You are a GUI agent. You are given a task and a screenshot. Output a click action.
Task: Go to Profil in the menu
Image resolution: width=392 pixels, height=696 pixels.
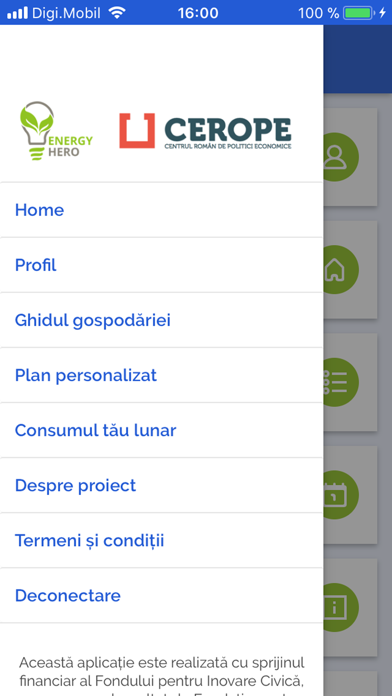click(x=162, y=265)
